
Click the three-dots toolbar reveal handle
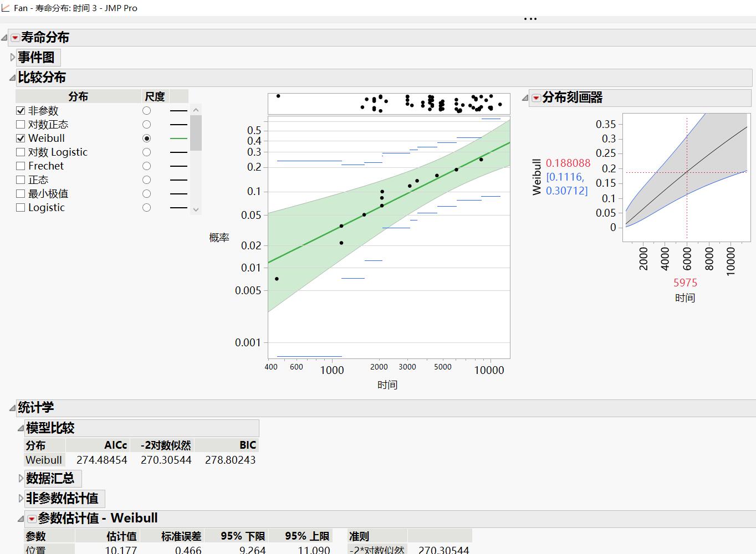[x=530, y=19]
